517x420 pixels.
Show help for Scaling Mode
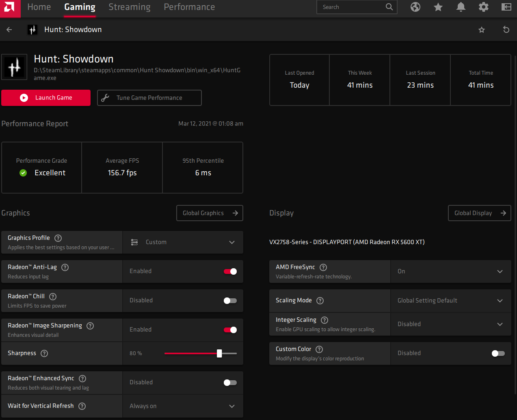320,301
